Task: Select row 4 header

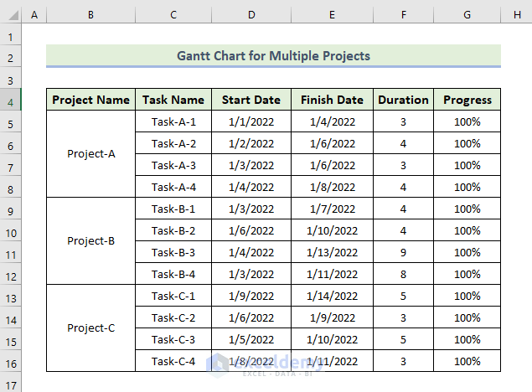Action: [11, 101]
